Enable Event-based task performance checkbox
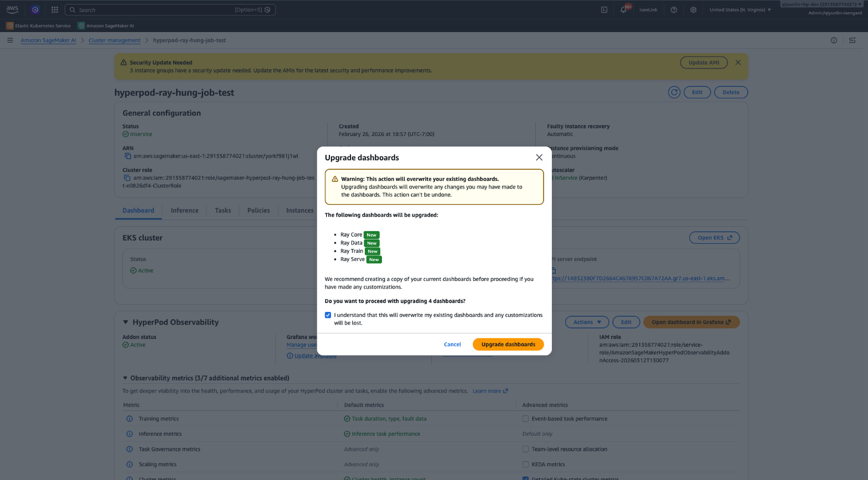 (x=525, y=419)
